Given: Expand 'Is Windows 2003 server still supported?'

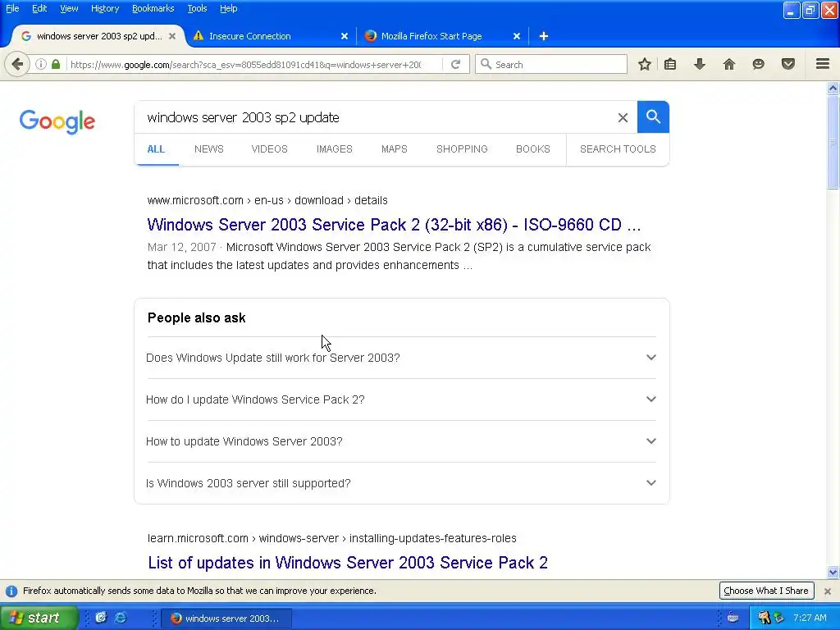Looking at the screenshot, I should (x=400, y=482).
